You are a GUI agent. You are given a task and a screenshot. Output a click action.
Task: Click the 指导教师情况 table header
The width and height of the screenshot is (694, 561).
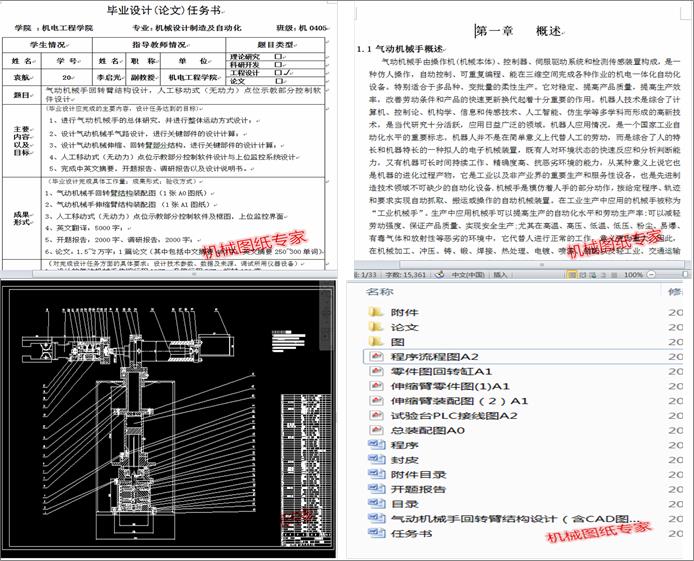159,45
